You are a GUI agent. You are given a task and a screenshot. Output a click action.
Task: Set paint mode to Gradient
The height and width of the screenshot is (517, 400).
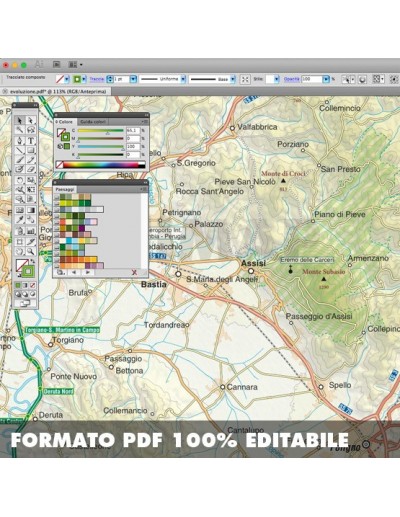tap(25, 285)
